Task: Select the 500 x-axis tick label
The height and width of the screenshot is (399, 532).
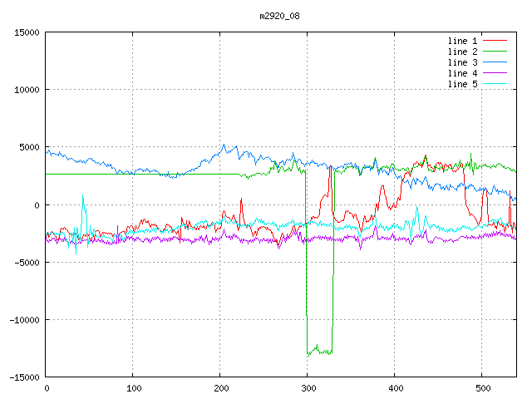Action: tap(482, 387)
